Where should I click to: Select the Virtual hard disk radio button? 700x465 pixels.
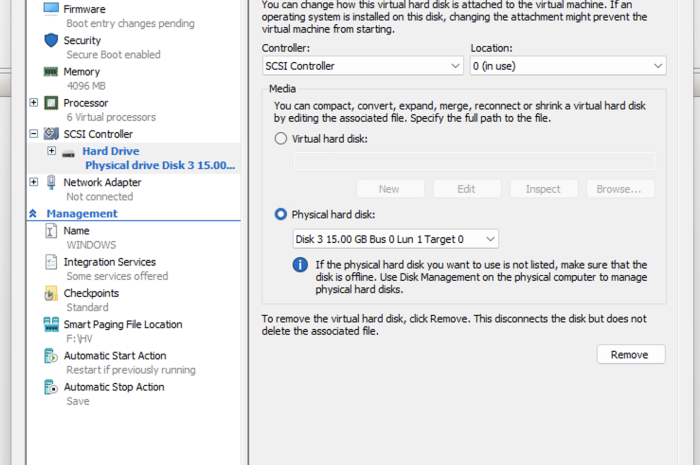281,139
